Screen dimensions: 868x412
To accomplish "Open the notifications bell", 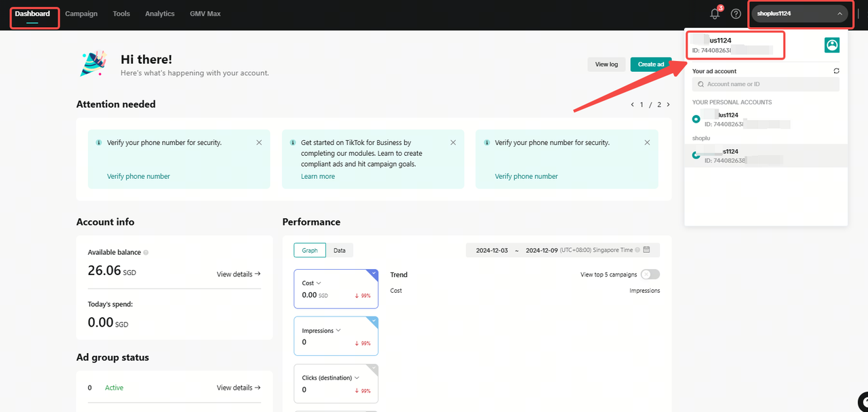I will tap(714, 13).
